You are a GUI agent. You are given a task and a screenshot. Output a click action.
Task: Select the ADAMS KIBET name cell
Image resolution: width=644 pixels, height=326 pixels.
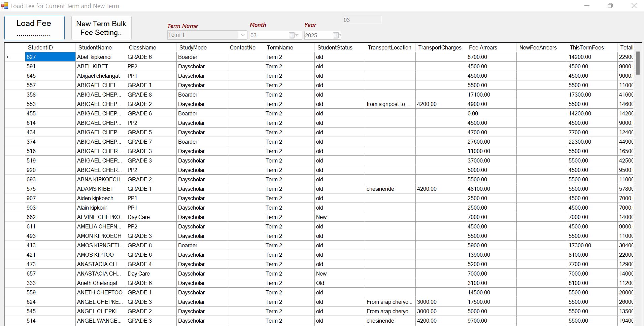click(x=100, y=189)
